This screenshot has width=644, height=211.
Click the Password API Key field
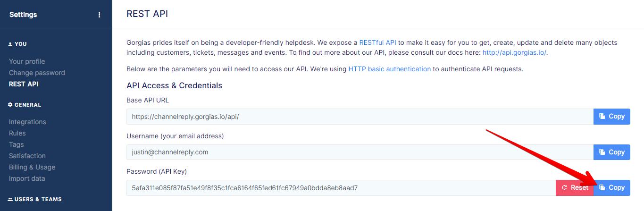(x=341, y=187)
